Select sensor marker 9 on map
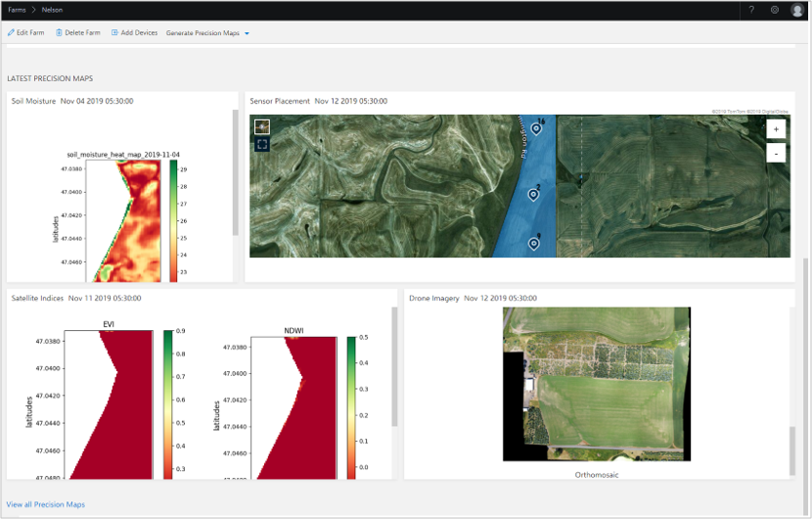The image size is (812, 519). coord(534,243)
